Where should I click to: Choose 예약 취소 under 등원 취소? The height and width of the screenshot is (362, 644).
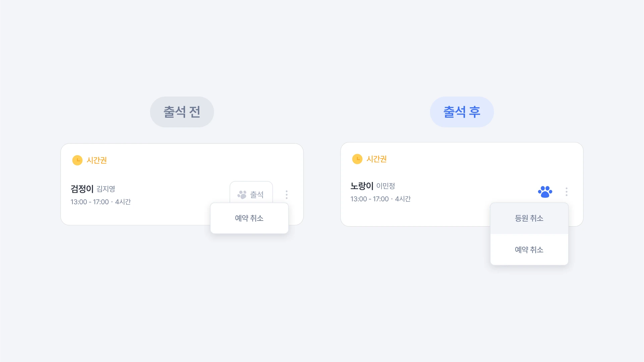(x=529, y=250)
